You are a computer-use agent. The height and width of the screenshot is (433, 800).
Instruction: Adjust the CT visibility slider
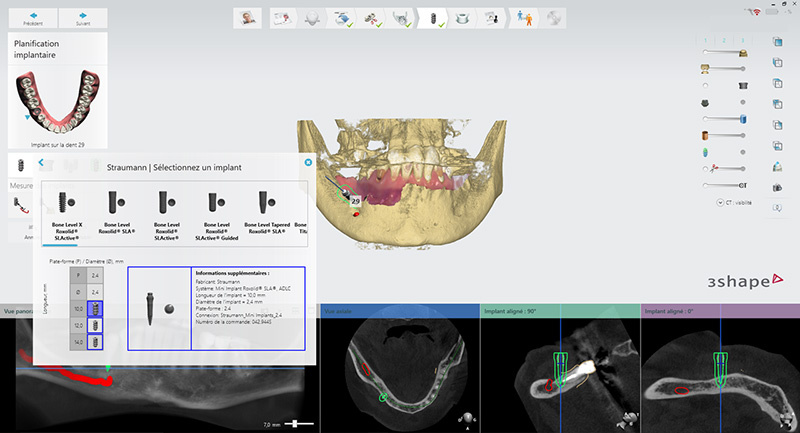(x=724, y=185)
